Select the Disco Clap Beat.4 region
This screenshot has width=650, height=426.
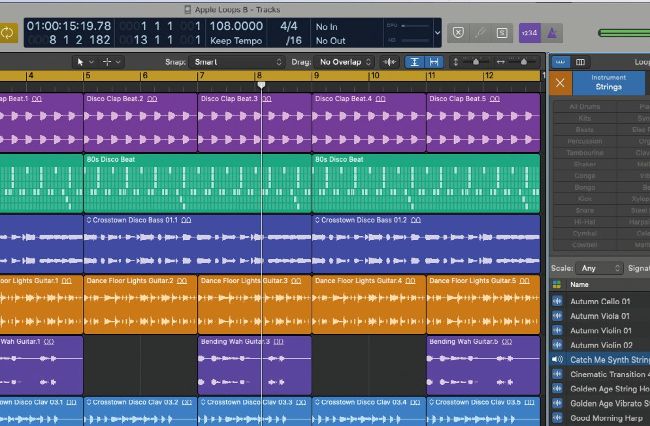(369, 123)
